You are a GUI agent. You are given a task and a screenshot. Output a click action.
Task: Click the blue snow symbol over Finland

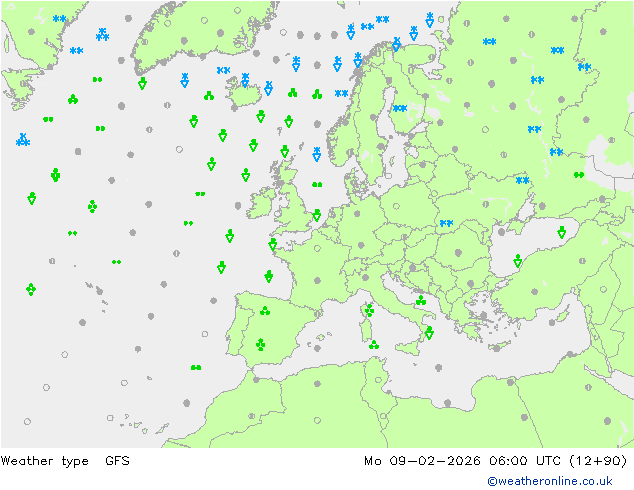click(400, 108)
